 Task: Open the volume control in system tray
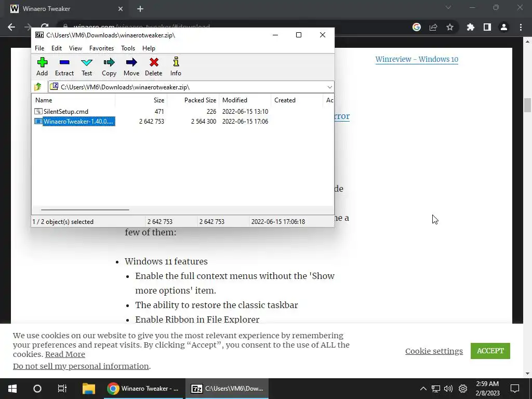pos(448,389)
